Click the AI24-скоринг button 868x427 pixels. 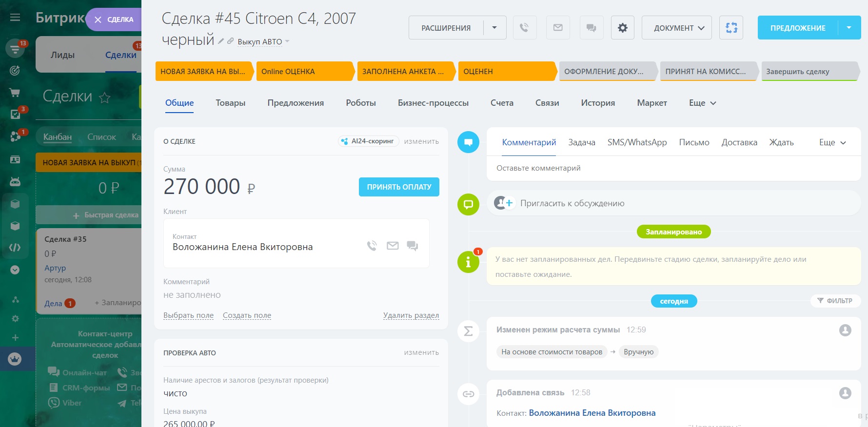[x=369, y=141]
